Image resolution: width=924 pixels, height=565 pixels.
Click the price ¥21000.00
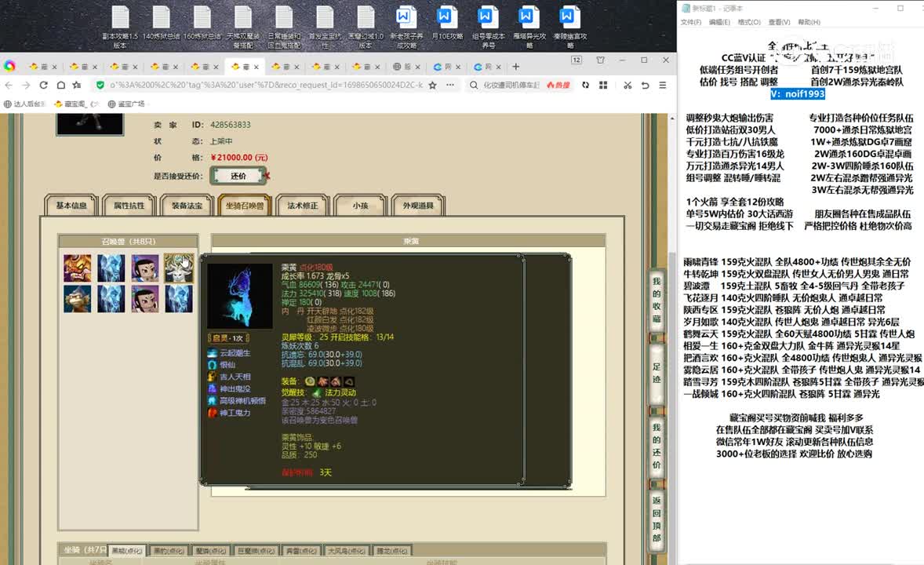click(x=239, y=158)
